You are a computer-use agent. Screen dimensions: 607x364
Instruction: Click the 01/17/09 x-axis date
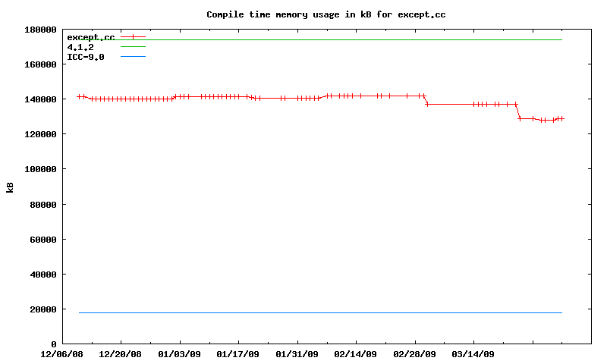238,354
